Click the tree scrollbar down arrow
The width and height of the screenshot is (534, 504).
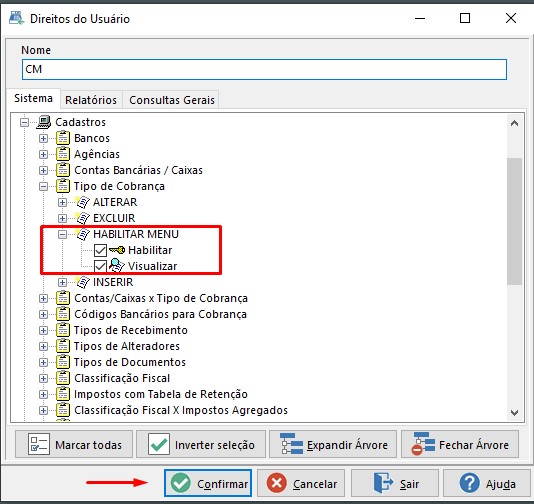click(x=515, y=413)
